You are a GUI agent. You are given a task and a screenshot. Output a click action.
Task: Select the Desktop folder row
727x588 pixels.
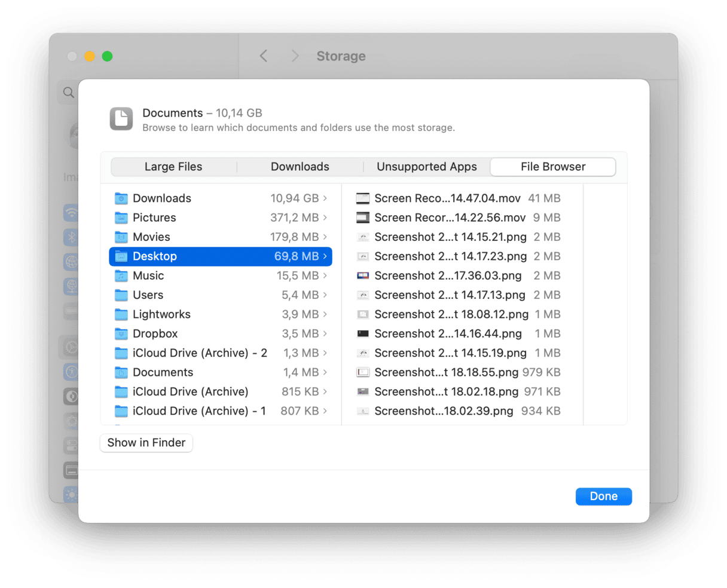pos(220,256)
